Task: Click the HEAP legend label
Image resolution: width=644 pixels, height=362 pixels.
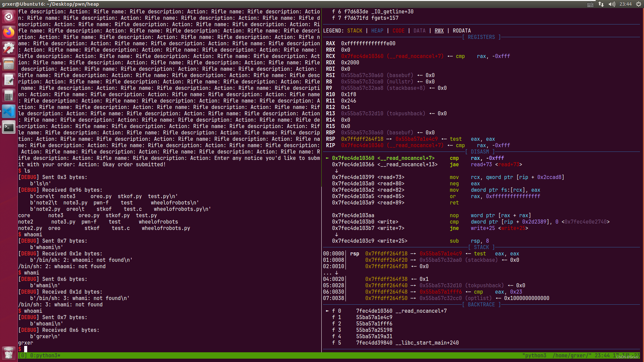Action: coord(377,31)
